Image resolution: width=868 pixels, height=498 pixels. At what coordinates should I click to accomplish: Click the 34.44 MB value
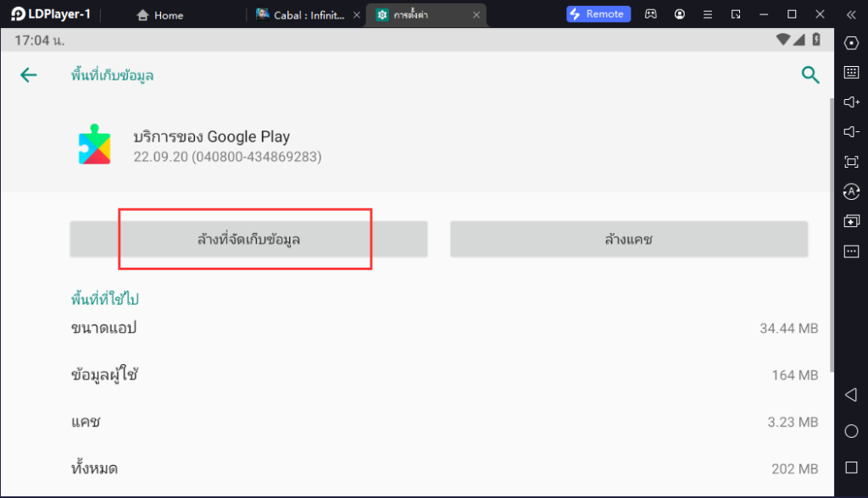tap(789, 328)
